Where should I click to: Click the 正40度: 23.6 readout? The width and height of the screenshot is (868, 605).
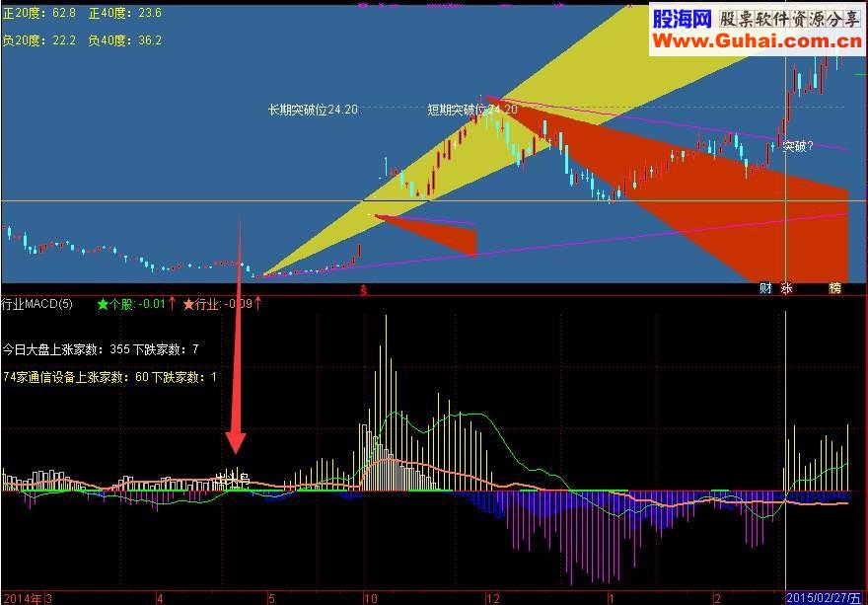(x=125, y=13)
